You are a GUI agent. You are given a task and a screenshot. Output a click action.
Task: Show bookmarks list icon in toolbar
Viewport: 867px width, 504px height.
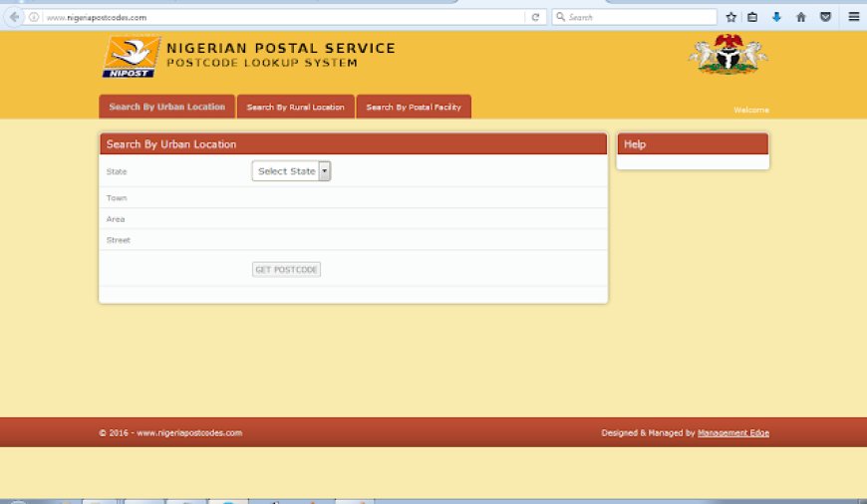point(752,17)
